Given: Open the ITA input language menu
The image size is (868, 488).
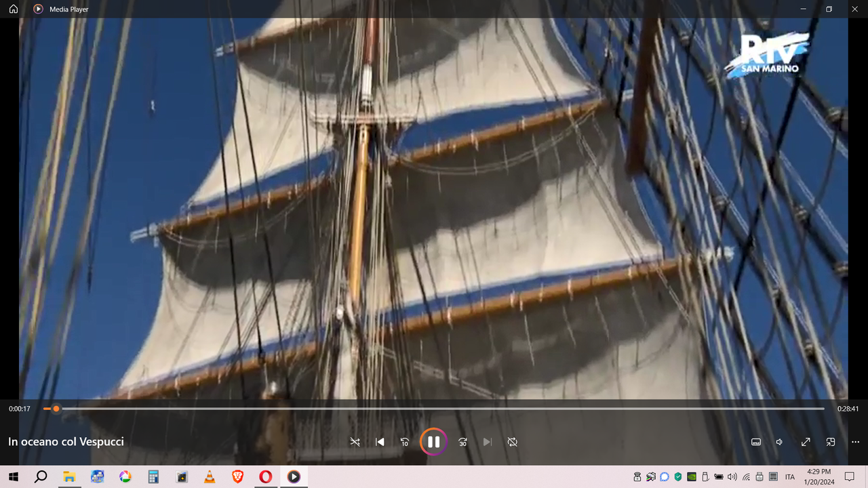Looking at the screenshot, I should (790, 477).
